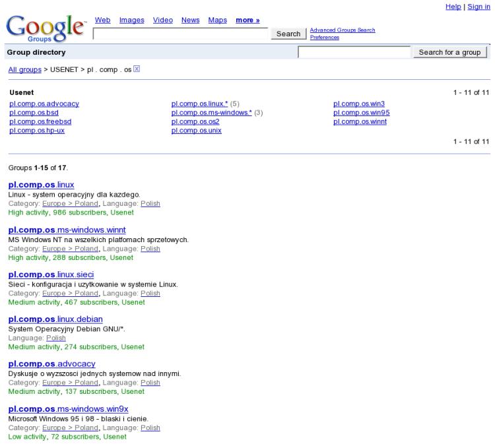495x448 pixels.
Task: Click Polish language under advocacy result
Action: [150, 383]
